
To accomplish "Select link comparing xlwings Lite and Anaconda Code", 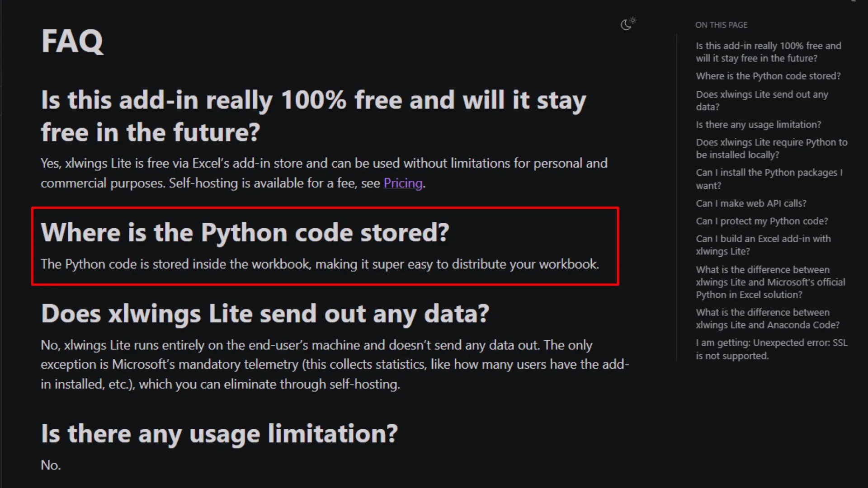I will click(766, 319).
